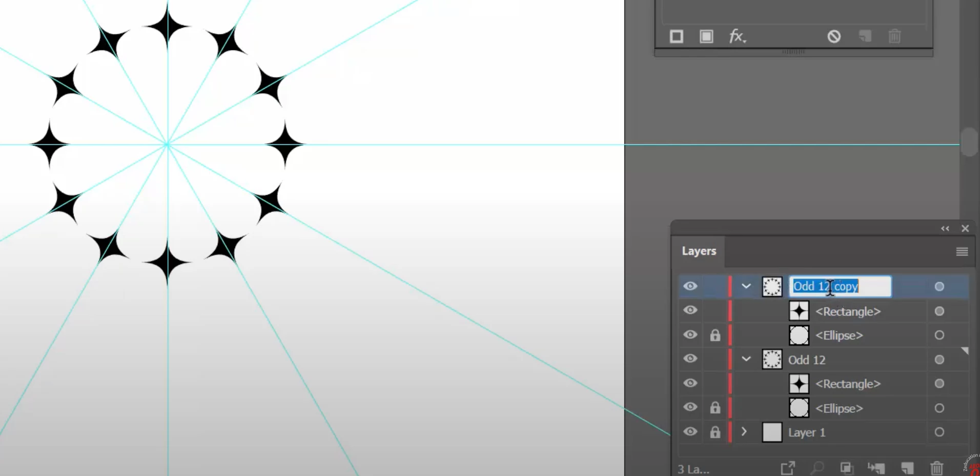This screenshot has width=980, height=476.
Task: Toggle visibility of the Odd 12 layer
Action: click(690, 358)
